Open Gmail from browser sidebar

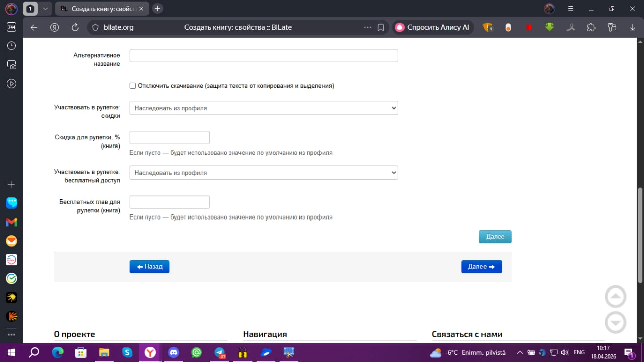(x=11, y=222)
